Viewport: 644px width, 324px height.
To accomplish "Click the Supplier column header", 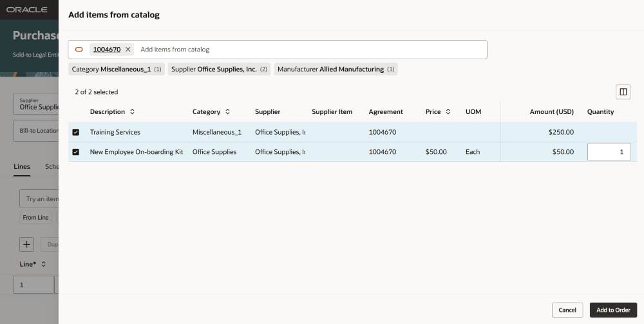I will click(x=267, y=111).
